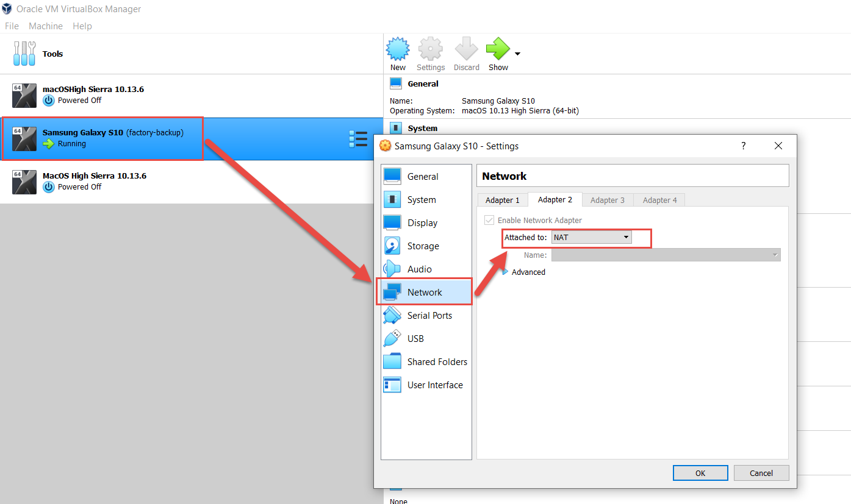Open Shared Folders settings category
851x504 pixels.
click(426, 361)
